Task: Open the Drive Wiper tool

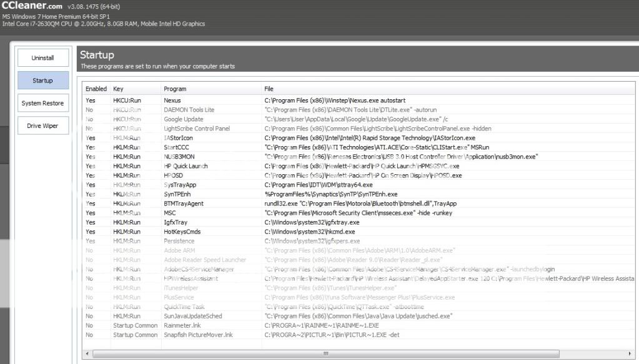Action: (43, 125)
